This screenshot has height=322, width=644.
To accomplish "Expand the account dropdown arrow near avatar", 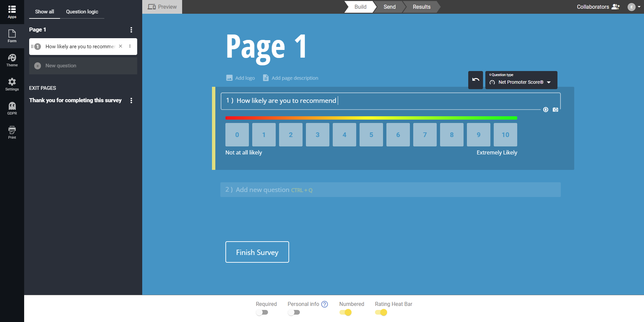I will 639,7.
